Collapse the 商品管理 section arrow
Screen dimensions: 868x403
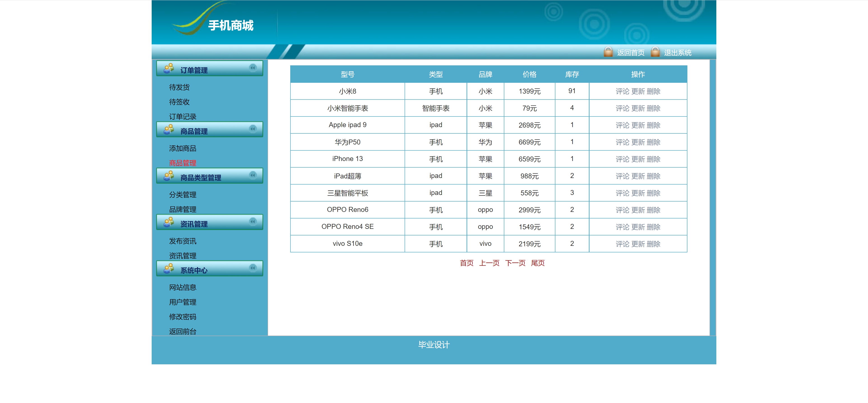coord(253,129)
